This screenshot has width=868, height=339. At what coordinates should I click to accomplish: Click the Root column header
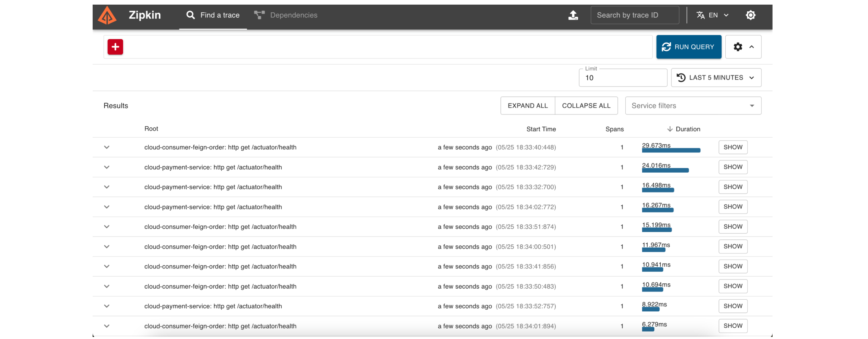pyautogui.click(x=151, y=129)
